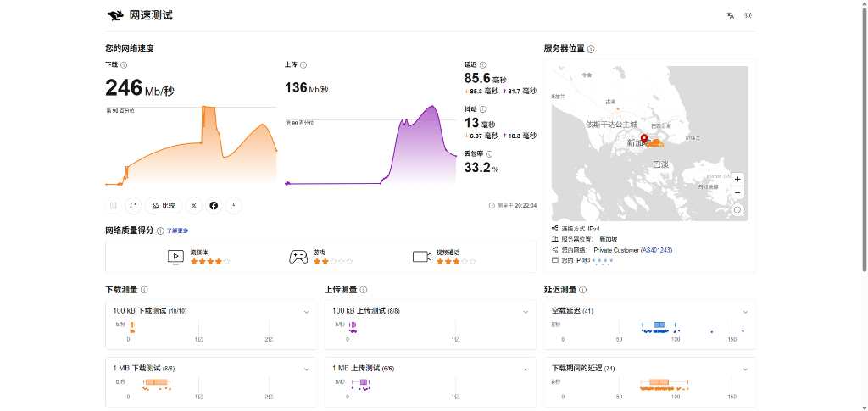The image size is (868, 411).
Task: Click the 比较 compare button
Action: (164, 206)
